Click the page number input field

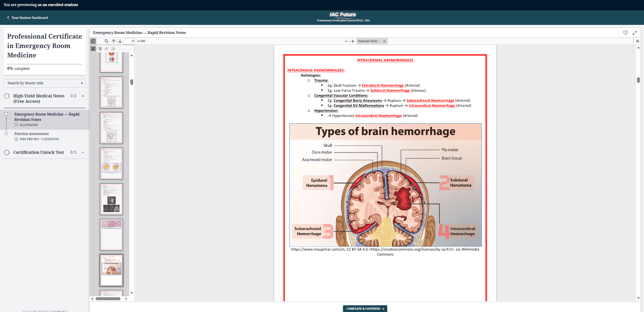coord(130,41)
